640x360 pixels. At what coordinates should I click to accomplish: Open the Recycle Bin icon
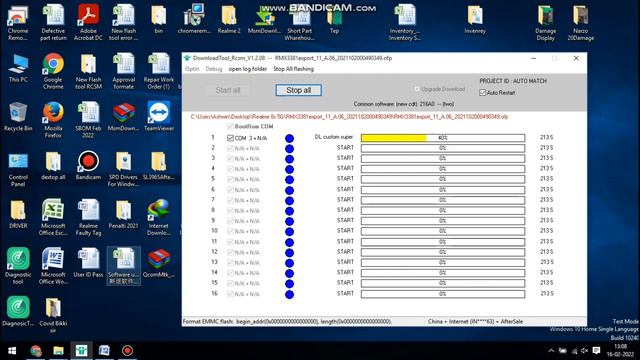point(18,117)
